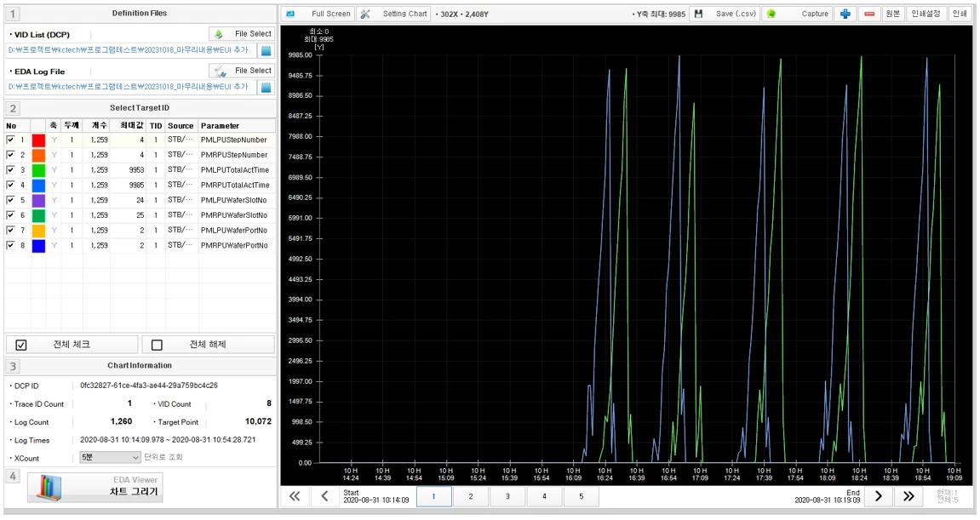The image size is (980, 520).
Task: Click the End 2020-08-31 10:19:09 label
Action: click(827, 496)
